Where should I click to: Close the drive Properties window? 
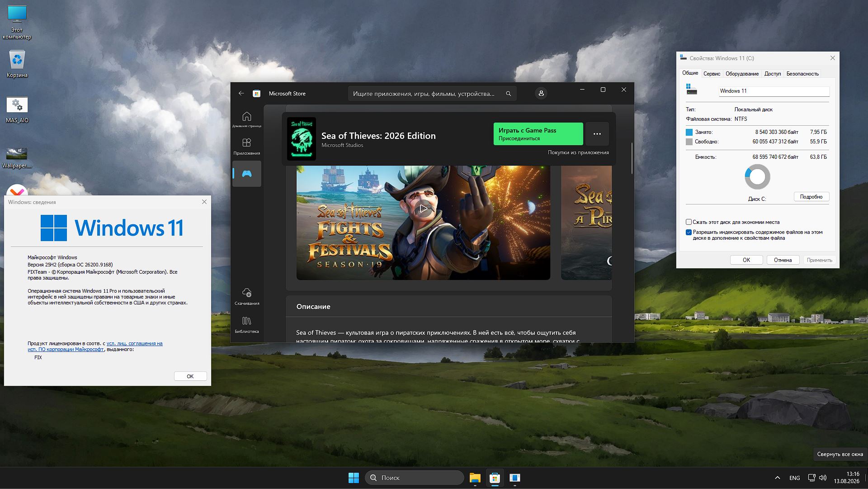pos(832,58)
